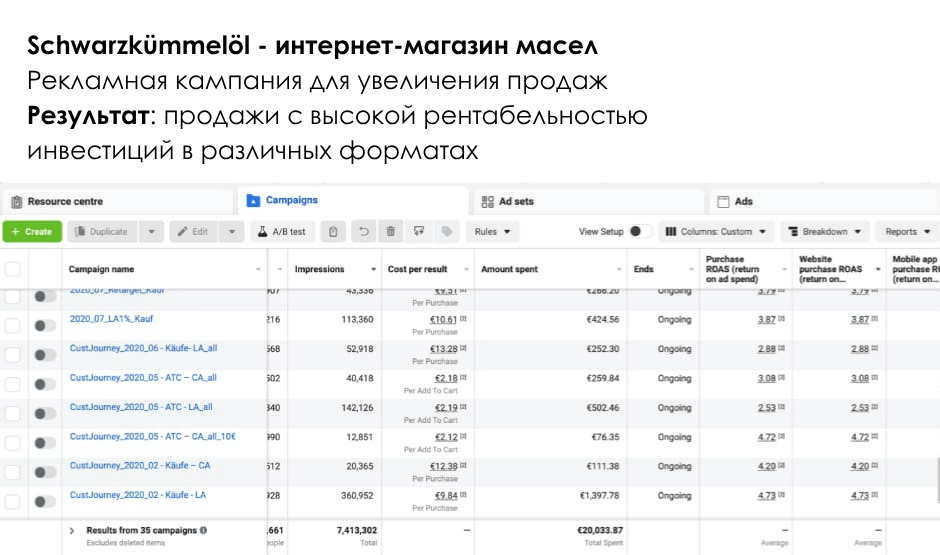The width and height of the screenshot is (940, 555).
Task: Click the Duplicate button
Action: (103, 231)
